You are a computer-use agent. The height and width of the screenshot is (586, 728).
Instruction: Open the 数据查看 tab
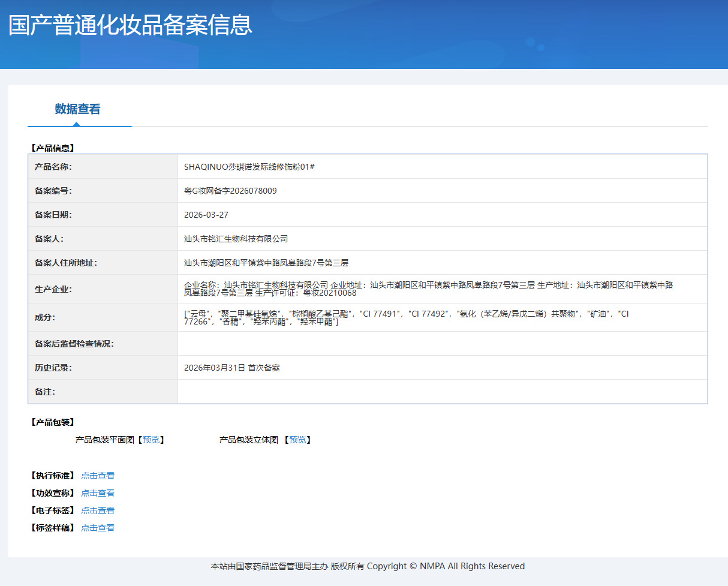tap(78, 109)
